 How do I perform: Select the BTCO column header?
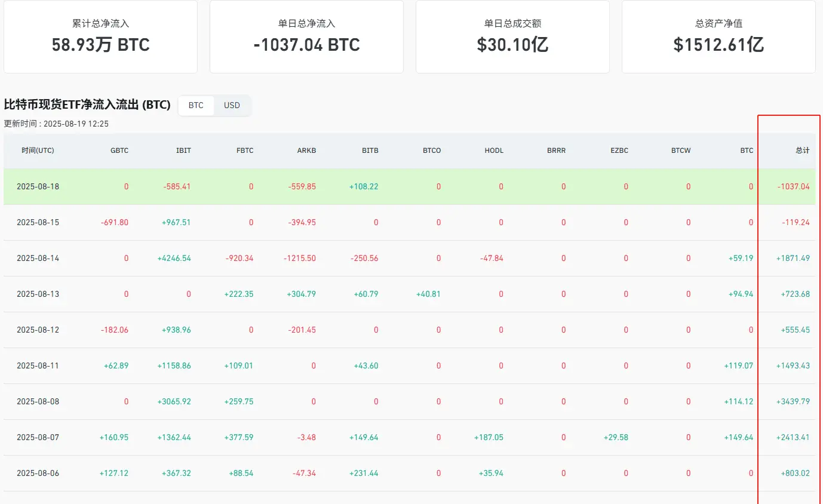432,150
